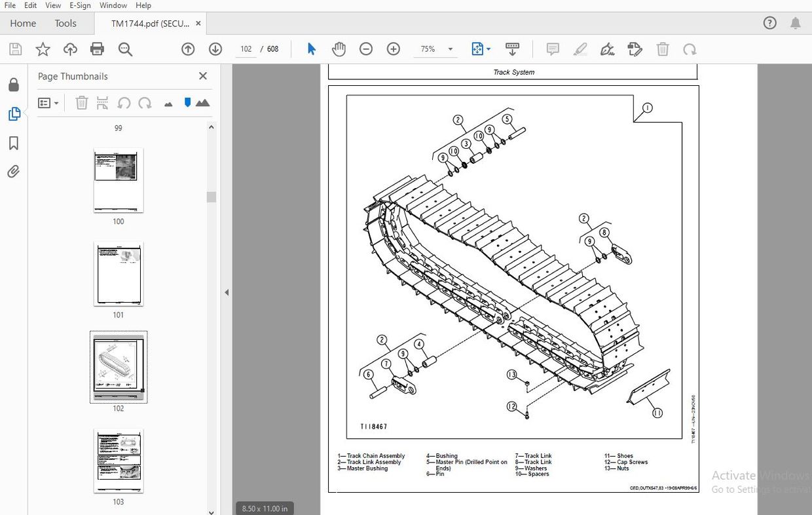This screenshot has height=515, width=812.
Task: Add a comment note icon
Action: [553, 49]
